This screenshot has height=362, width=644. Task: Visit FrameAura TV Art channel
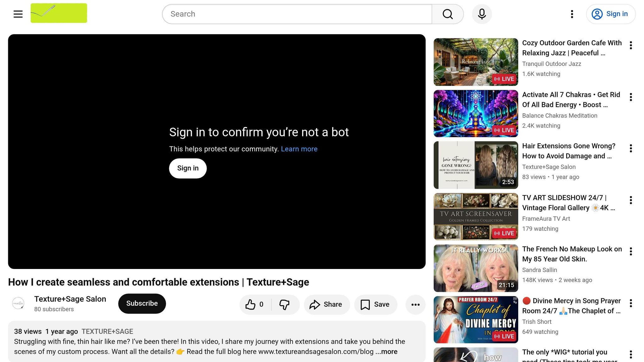(x=546, y=219)
